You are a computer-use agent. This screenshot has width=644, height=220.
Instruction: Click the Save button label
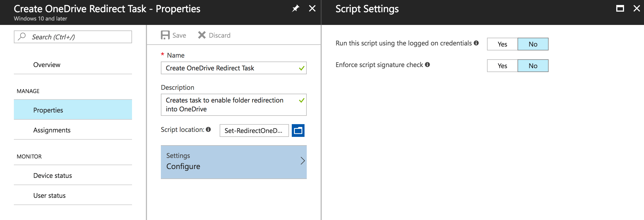pyautogui.click(x=179, y=35)
